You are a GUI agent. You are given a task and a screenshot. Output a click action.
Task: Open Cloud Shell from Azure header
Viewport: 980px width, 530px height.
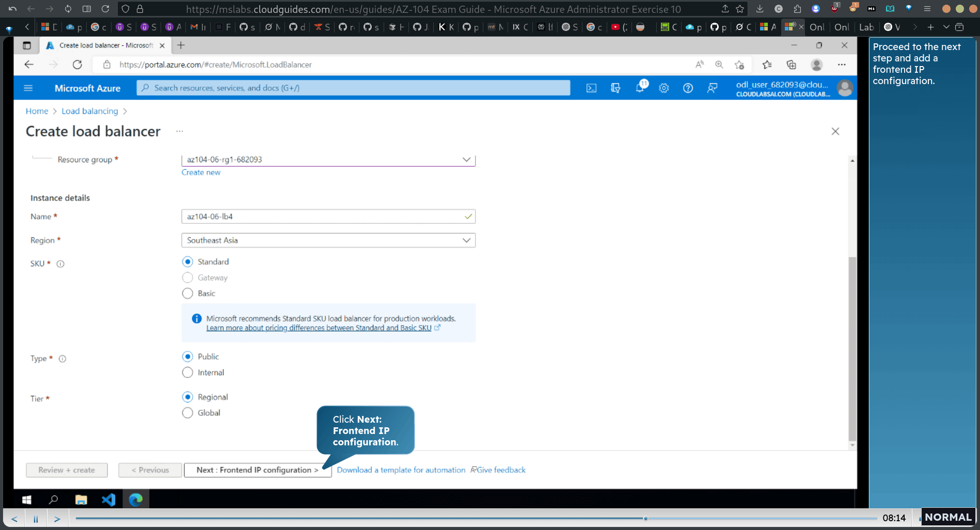tap(591, 88)
